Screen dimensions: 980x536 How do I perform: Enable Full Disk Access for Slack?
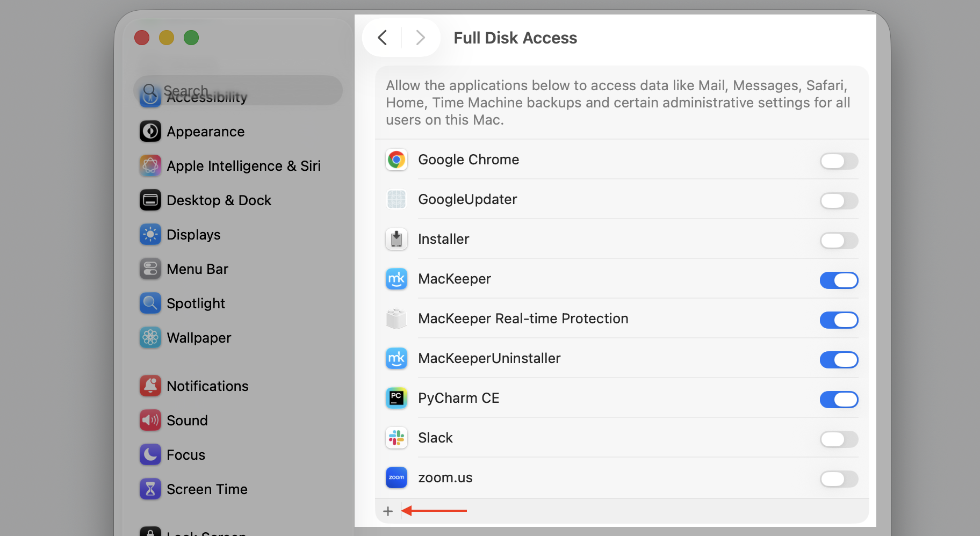839,439
